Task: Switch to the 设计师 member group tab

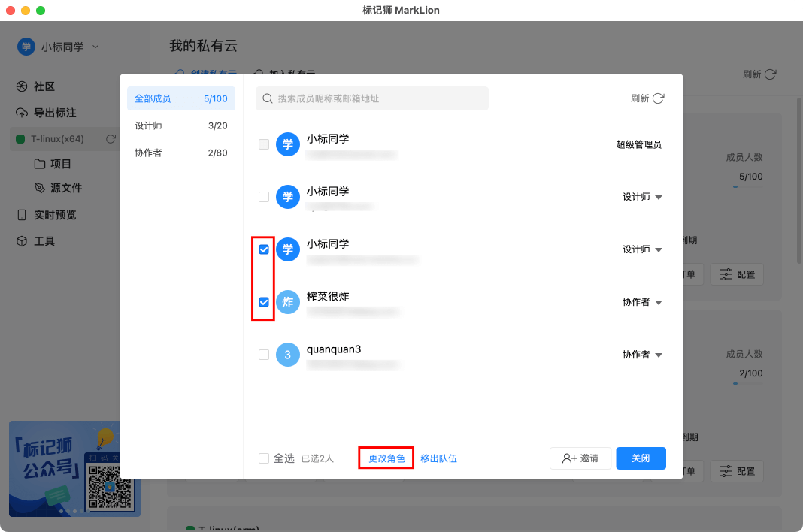Action: [x=180, y=125]
